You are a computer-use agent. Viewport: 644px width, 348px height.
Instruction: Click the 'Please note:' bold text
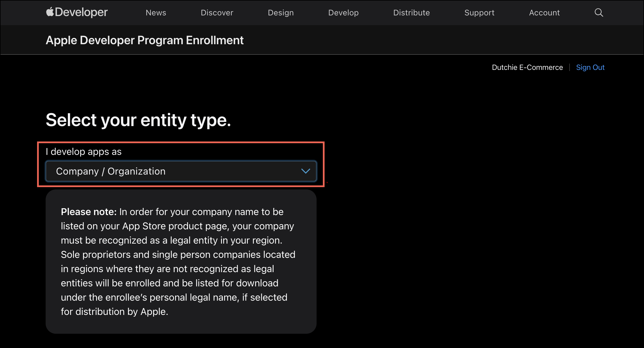point(89,212)
